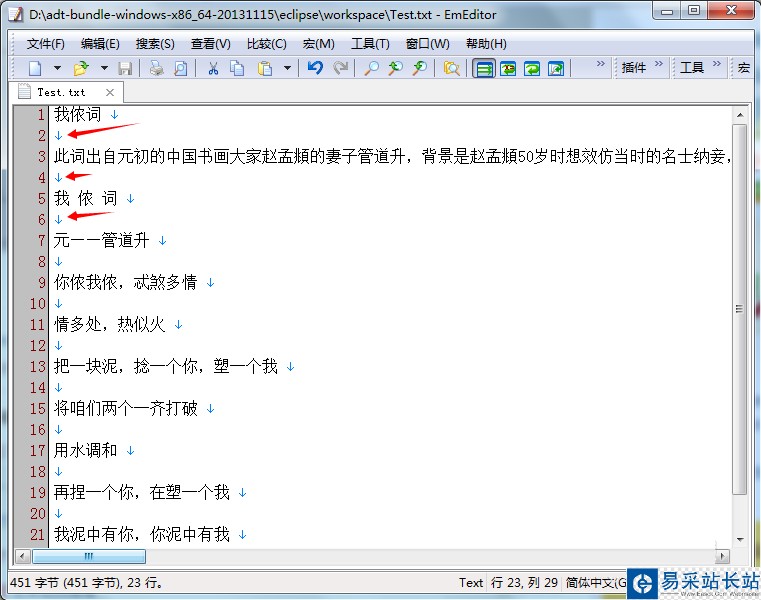Click the Find in Files icon
Image resolution: width=761 pixels, height=600 pixels.
[x=451, y=68]
